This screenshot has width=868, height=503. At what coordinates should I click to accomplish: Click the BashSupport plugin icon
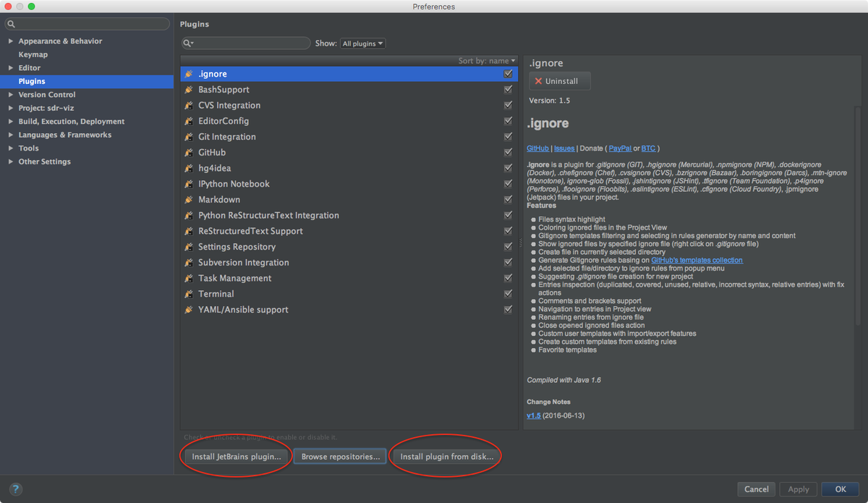189,90
